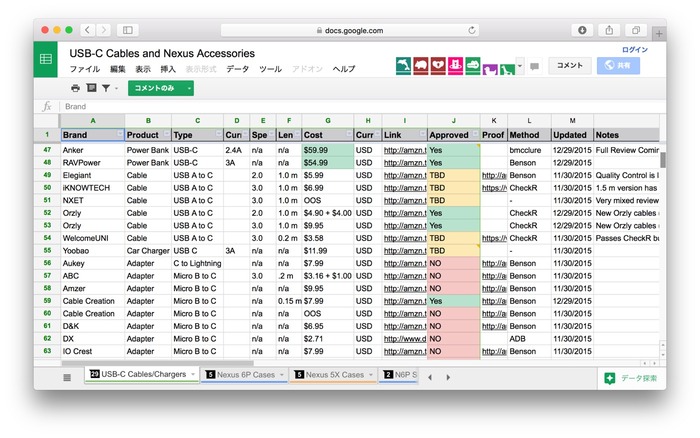
Task: Click the horizontal scrollbar thumb
Action: click(158, 363)
